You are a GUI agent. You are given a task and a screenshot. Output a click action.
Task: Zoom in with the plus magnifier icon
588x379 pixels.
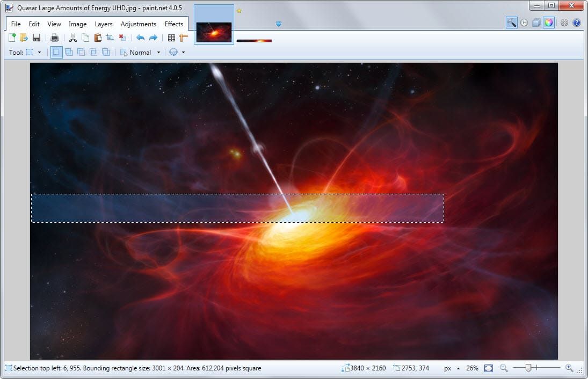(x=569, y=368)
